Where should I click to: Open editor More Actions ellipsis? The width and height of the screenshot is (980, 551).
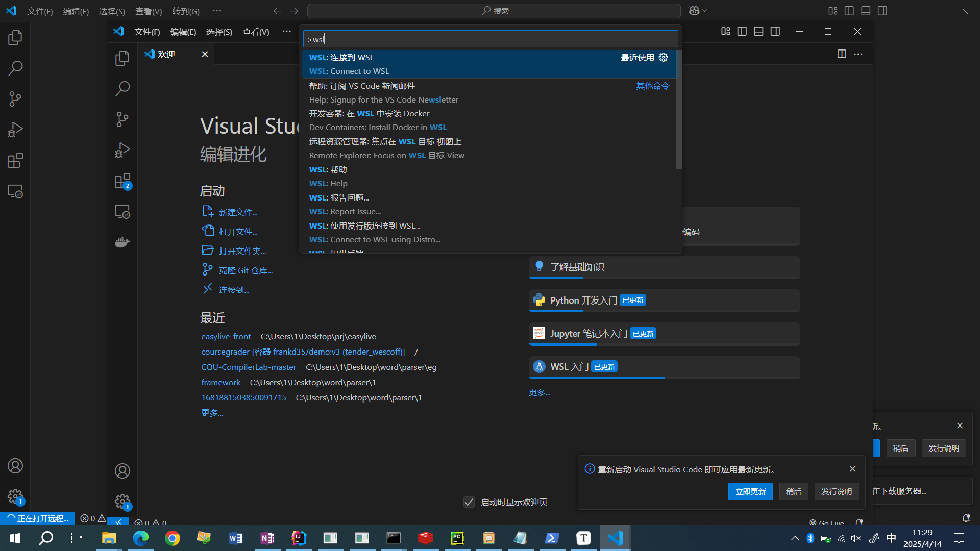[x=859, y=54]
